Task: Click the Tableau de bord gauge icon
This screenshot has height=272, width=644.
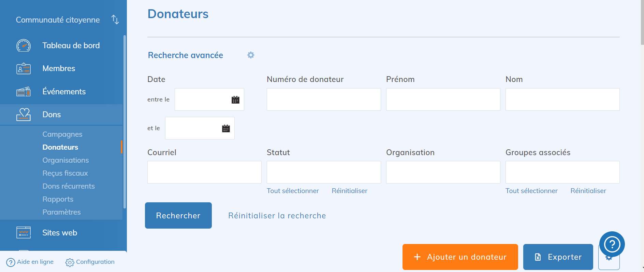Action: 24,45
